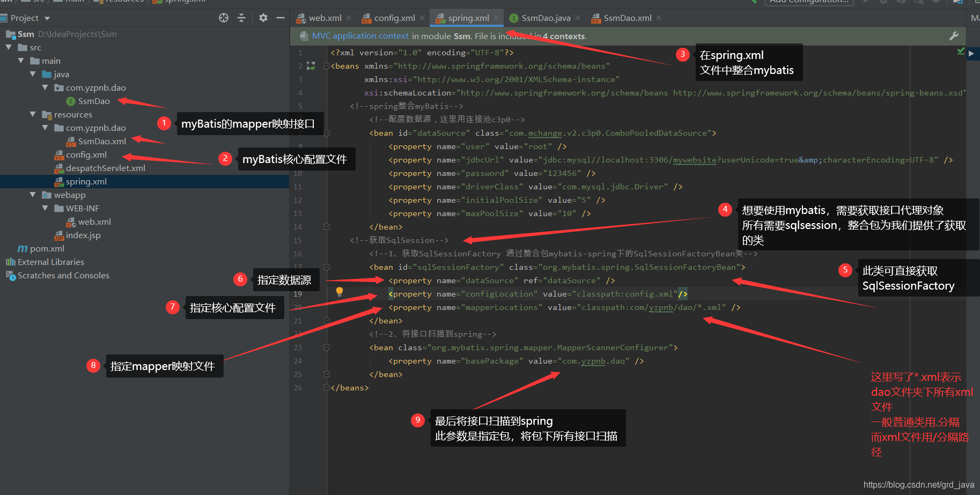
Task: Click the closing </beans> tag
Action: point(350,388)
